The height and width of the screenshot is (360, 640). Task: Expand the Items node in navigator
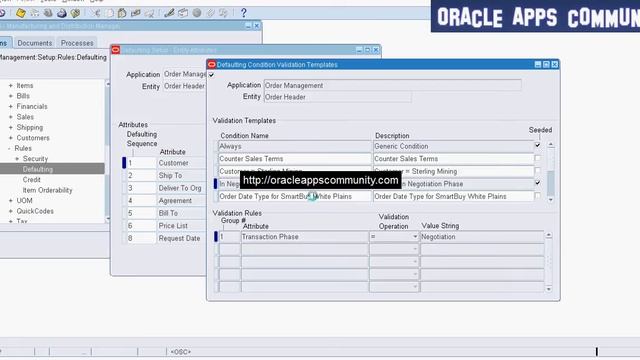[x=11, y=86]
